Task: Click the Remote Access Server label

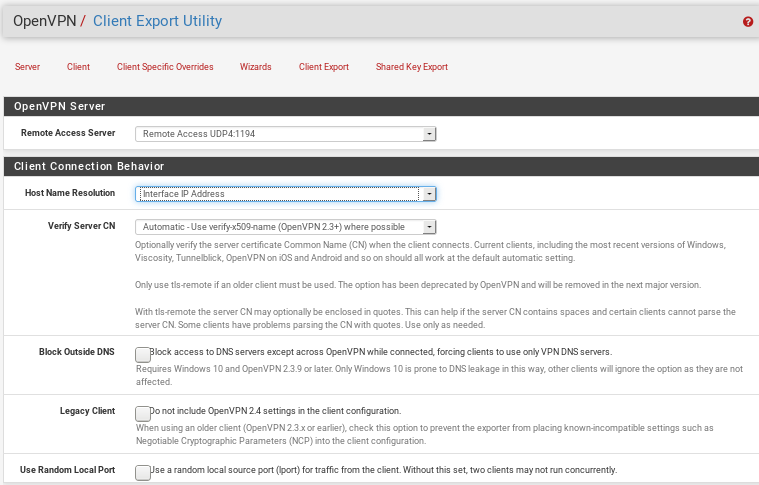Action: tap(68, 133)
